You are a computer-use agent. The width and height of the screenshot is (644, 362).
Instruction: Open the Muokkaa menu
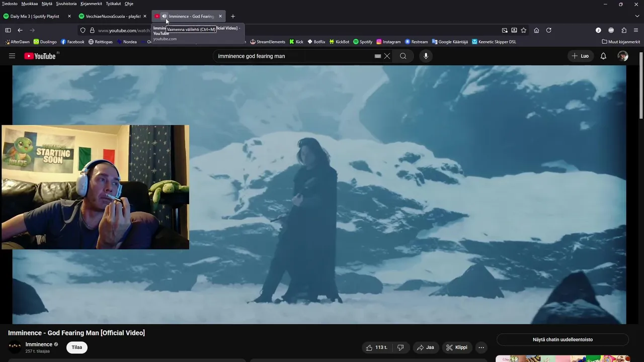[30, 4]
